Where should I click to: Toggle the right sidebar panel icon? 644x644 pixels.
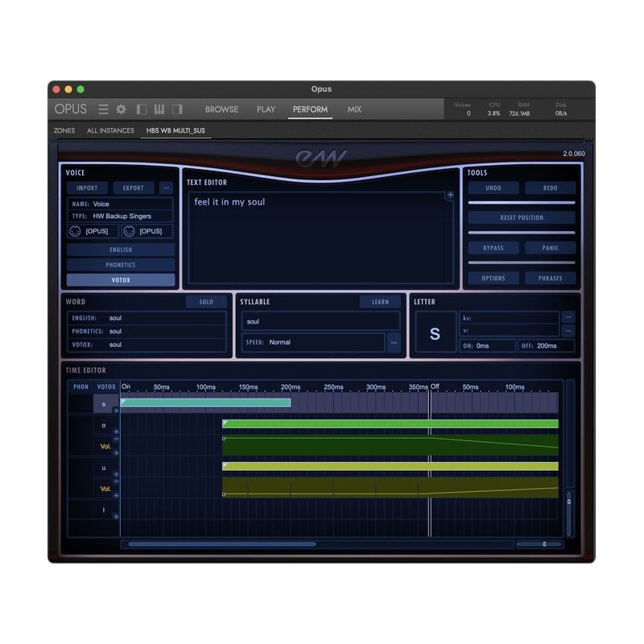(177, 109)
